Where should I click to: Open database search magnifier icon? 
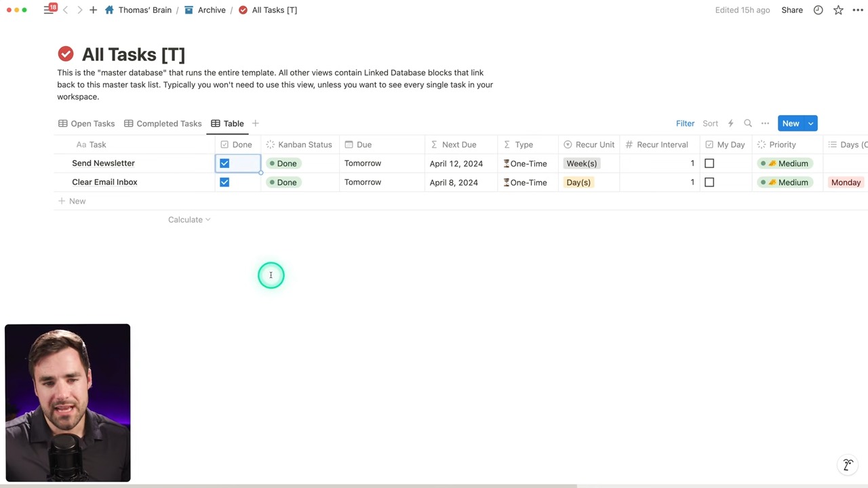748,123
